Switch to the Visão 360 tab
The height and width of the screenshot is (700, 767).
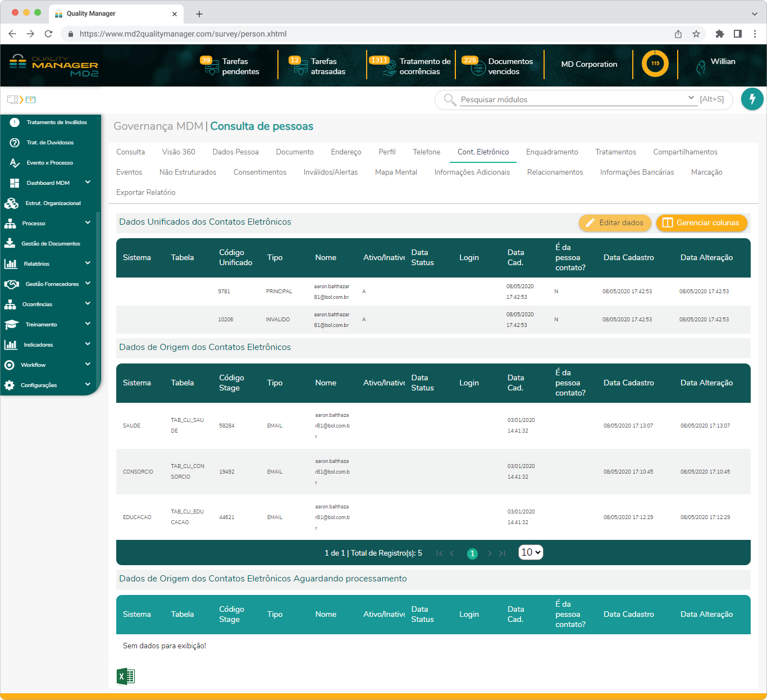(179, 152)
